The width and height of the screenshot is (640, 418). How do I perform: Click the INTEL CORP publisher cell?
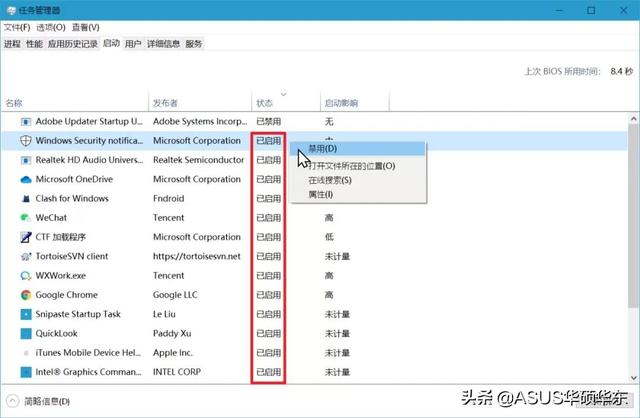tap(177, 372)
